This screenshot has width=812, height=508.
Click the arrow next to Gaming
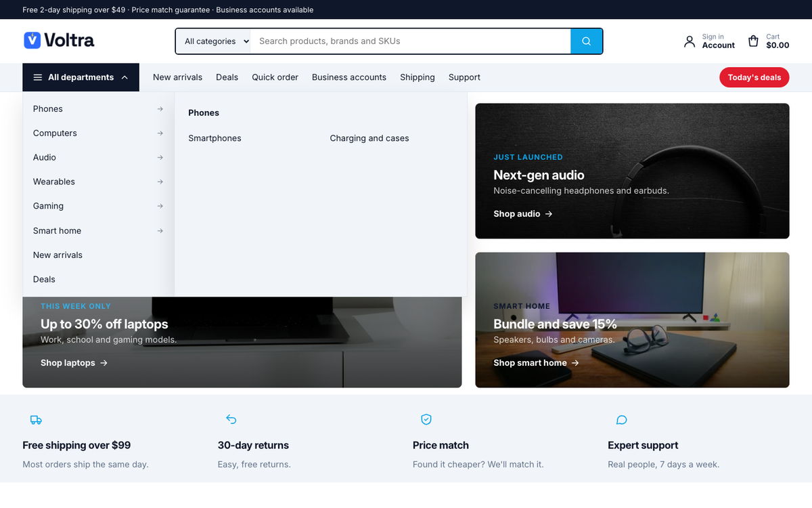[x=160, y=207]
